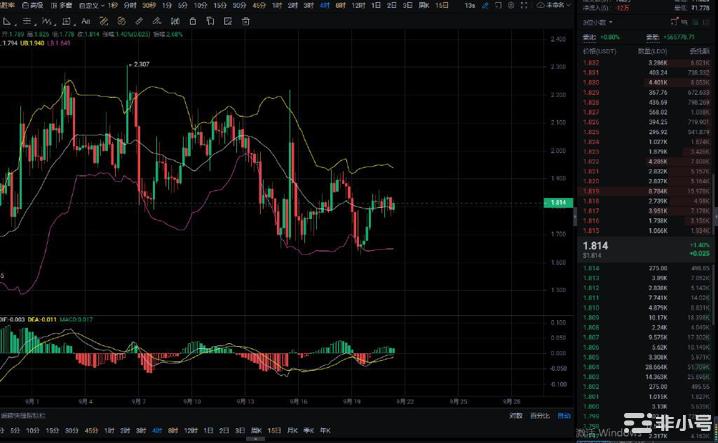Click the 价格(USDT) column header
Screen dimensions: 718x443
[x=600, y=51]
